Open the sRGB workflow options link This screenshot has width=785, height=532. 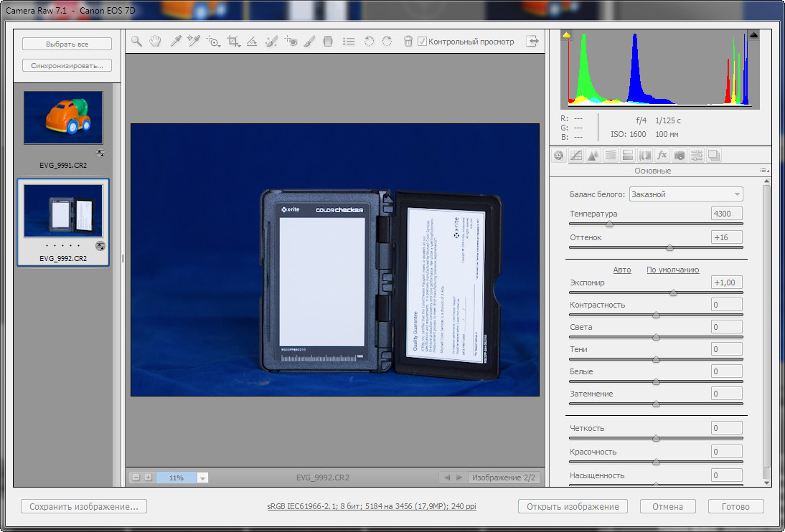point(372,506)
